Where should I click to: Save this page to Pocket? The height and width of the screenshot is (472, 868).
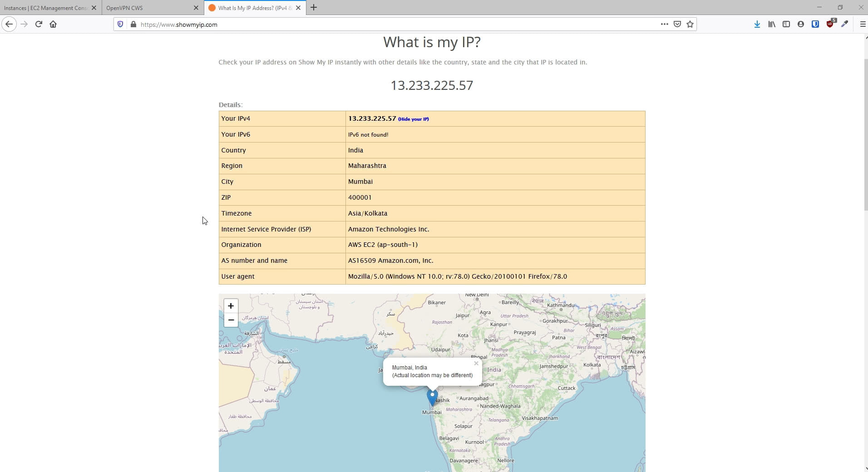coord(677,24)
